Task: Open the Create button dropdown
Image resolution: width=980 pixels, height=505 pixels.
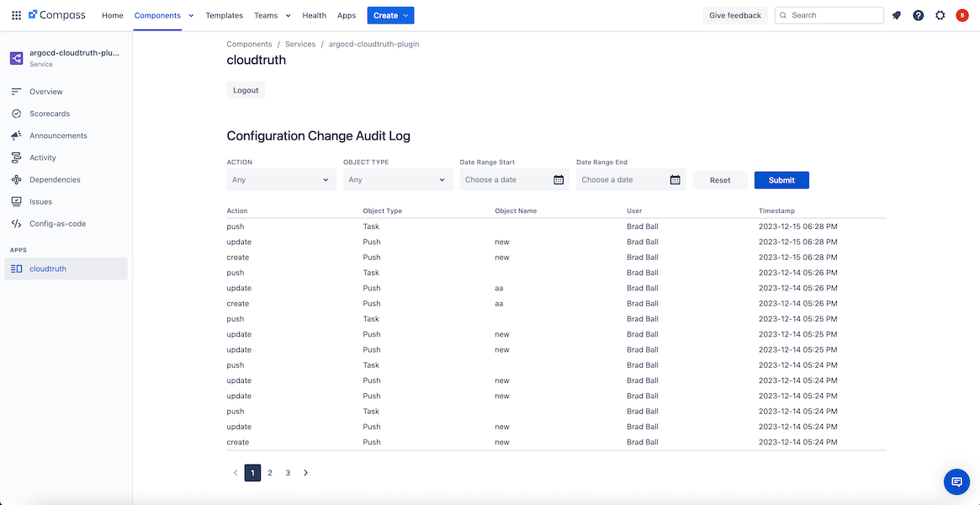Action: 390,16
